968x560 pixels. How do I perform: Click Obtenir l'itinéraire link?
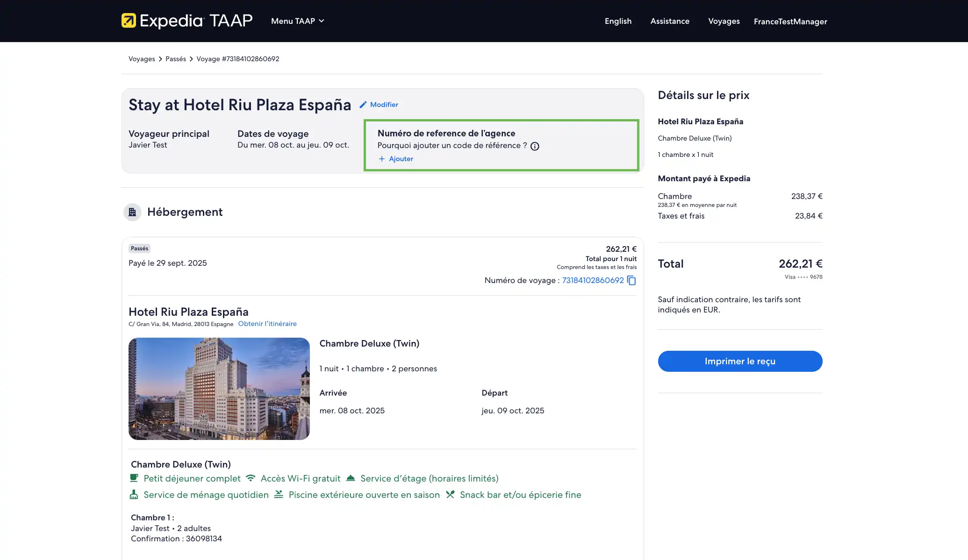click(x=267, y=324)
